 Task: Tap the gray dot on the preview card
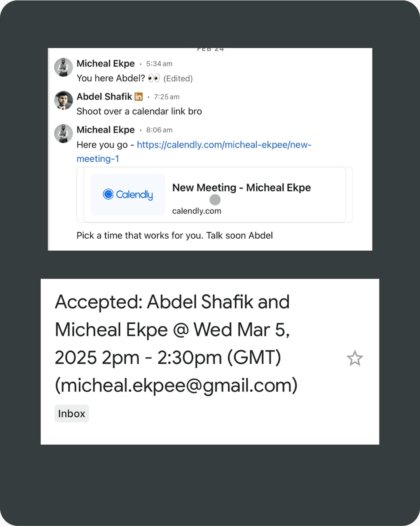click(x=215, y=200)
